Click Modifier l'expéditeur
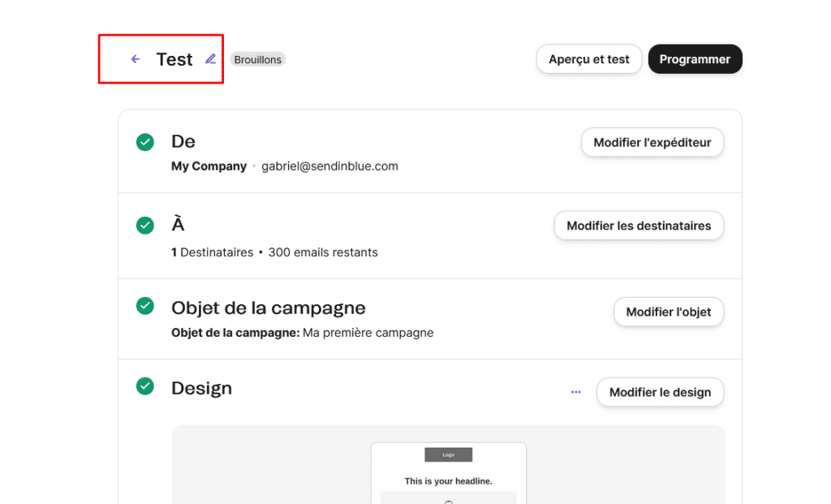Image resolution: width=831 pixels, height=504 pixels. tap(652, 142)
